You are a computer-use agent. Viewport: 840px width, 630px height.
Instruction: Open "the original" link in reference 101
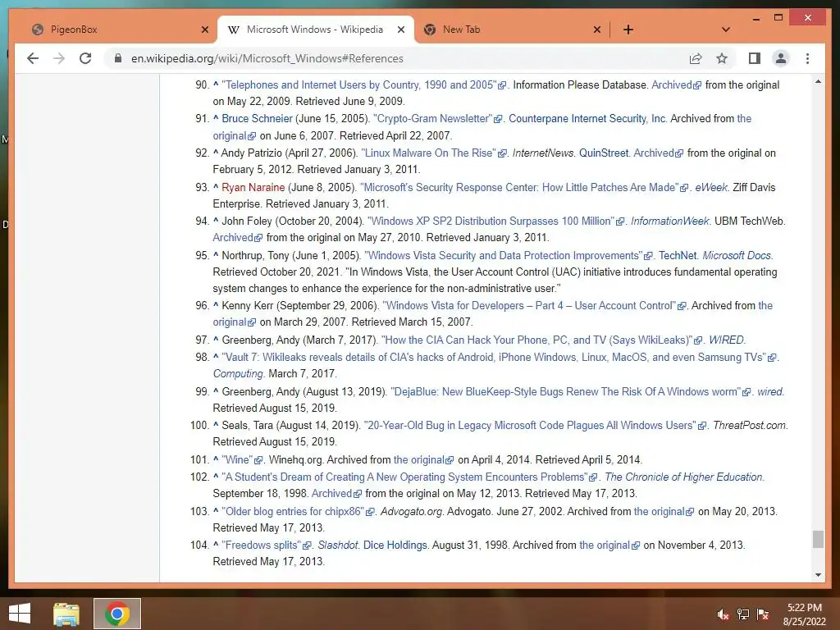419,459
